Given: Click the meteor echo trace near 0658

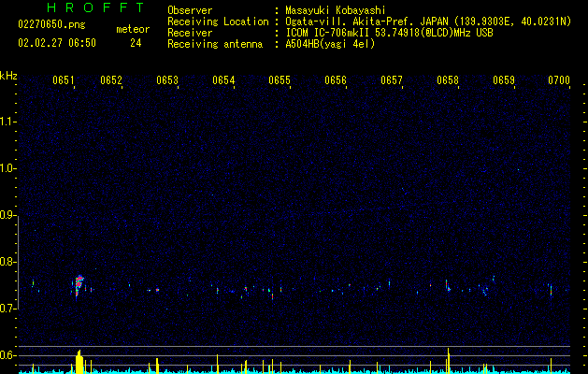Looking at the screenshot, I should click(x=448, y=286).
